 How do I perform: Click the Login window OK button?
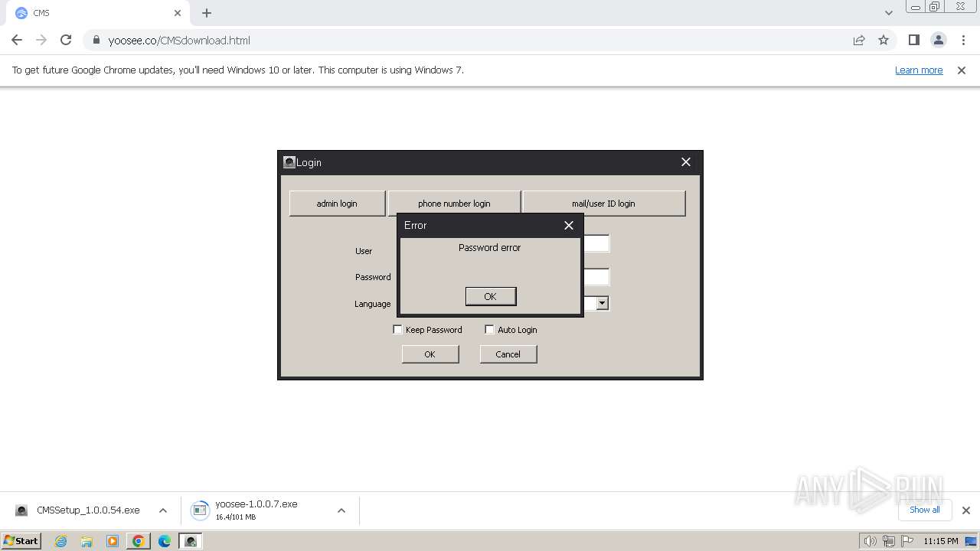coord(430,354)
